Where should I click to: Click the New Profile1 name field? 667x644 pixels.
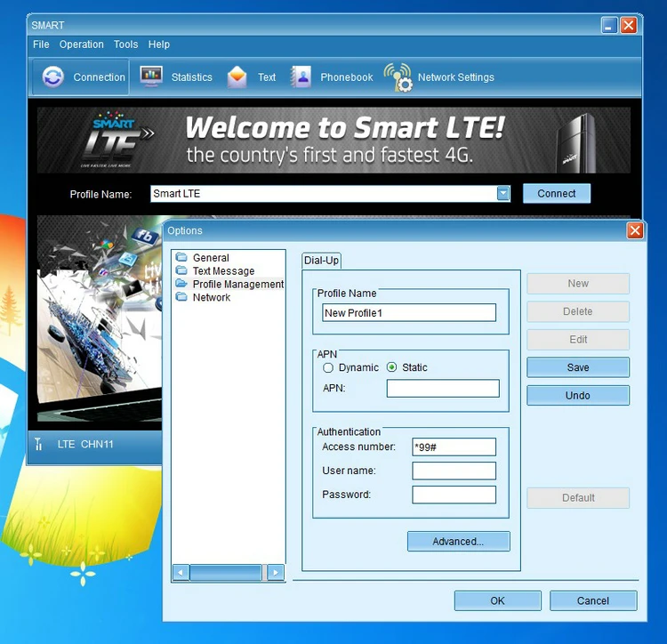coord(409,312)
